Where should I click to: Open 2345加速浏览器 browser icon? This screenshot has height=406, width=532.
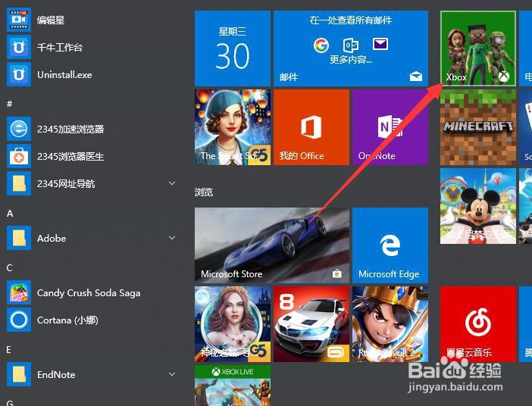pos(19,129)
